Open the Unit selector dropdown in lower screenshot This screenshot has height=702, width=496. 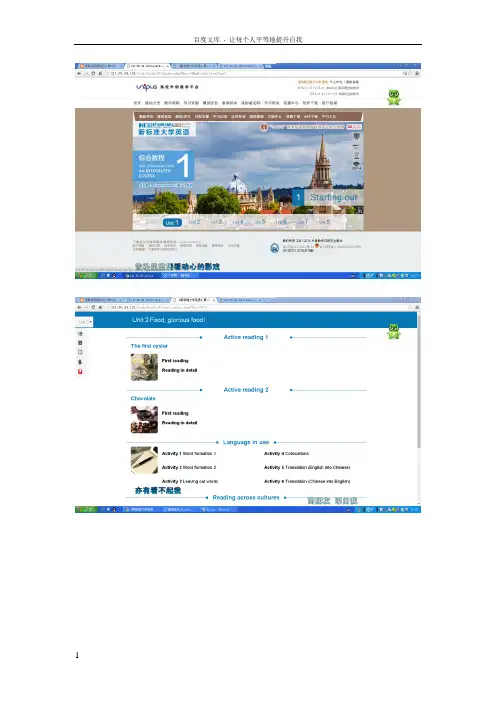tap(84, 321)
